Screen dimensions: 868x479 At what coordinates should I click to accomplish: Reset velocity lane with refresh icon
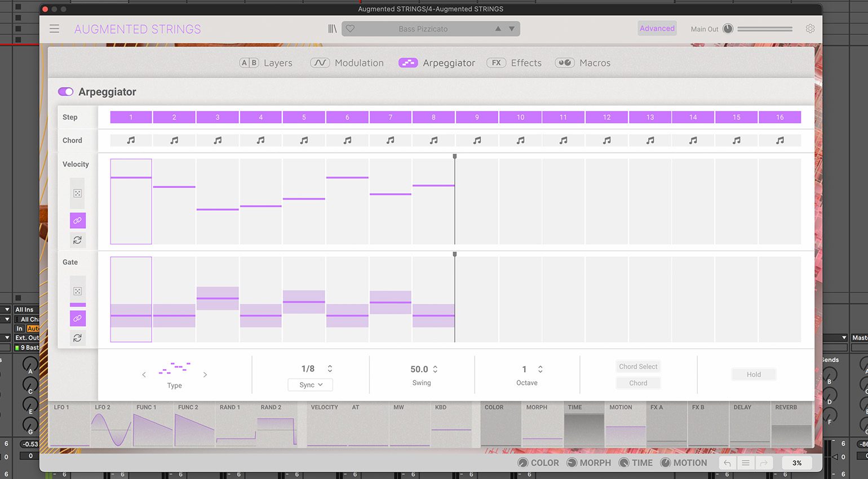[78, 240]
